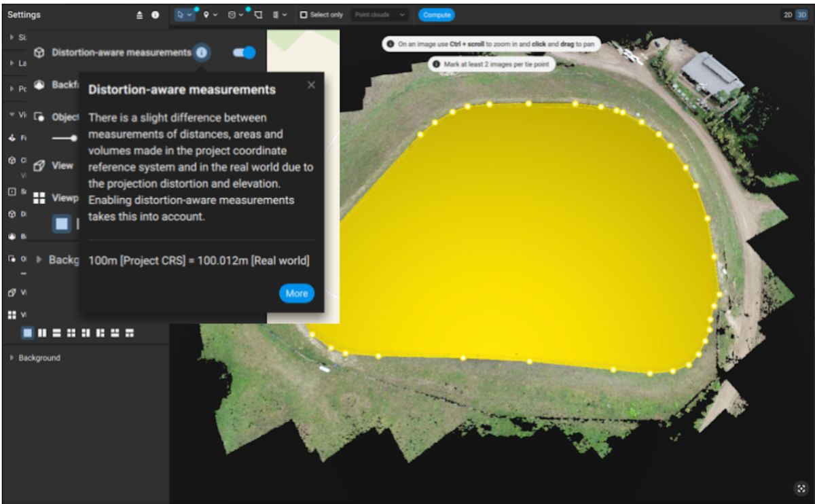This screenshot has height=504, width=815.
Task: Click the More button in the popup
Action: tap(297, 293)
